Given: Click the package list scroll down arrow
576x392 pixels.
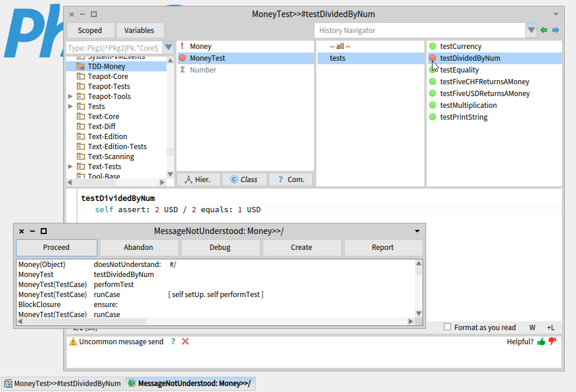Looking at the screenshot, I should click(170, 174).
